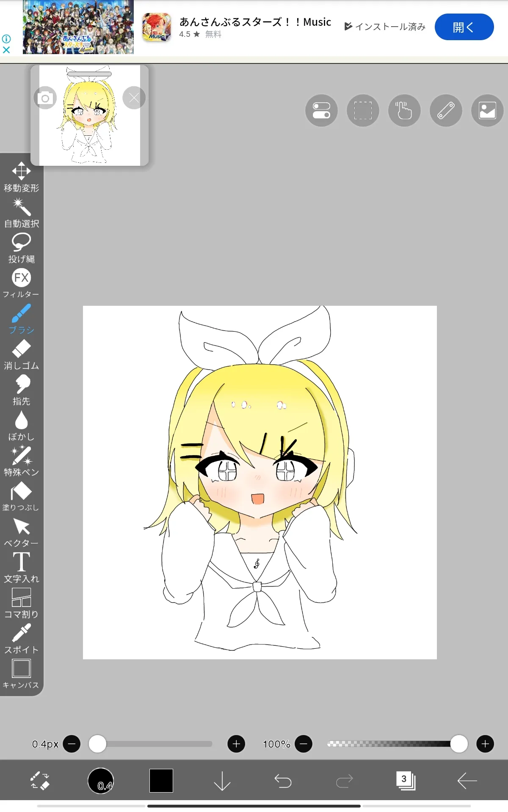Open brush settings 0.4 circle
This screenshot has width=508, height=812.
tap(101, 781)
